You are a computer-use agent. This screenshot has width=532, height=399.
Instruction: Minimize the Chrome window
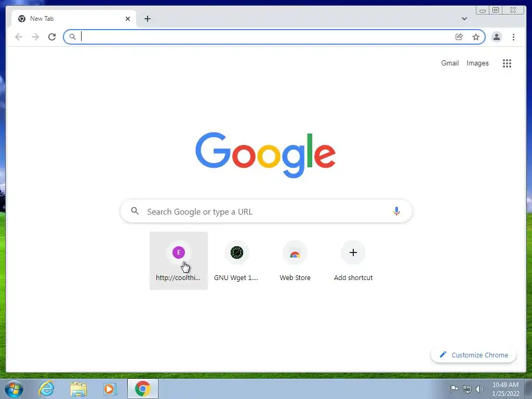[483, 10]
